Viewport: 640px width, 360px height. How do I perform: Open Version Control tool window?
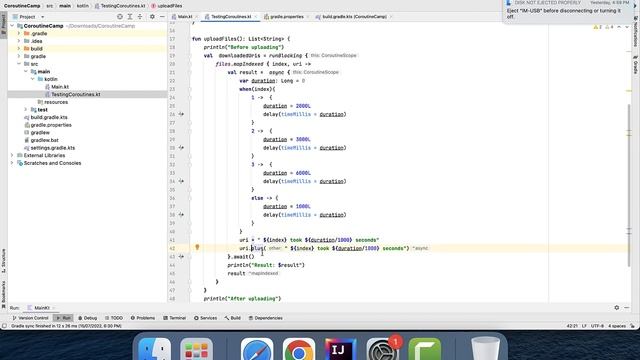[x=30, y=318]
